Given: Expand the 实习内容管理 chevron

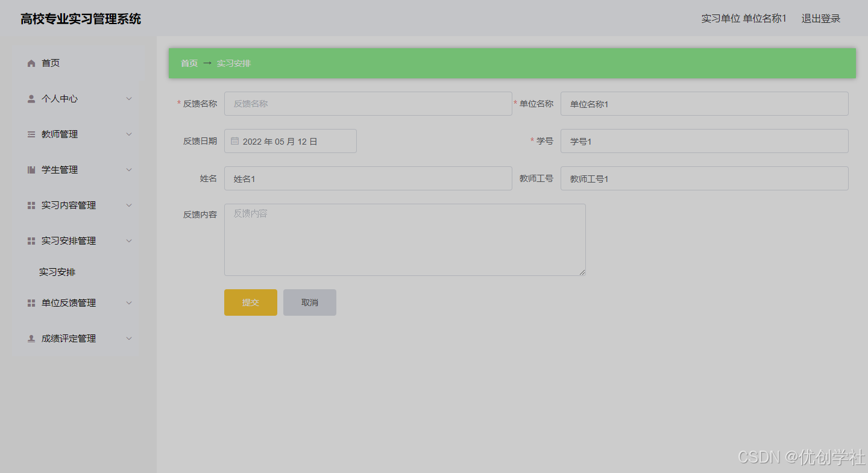Looking at the screenshot, I should coord(129,205).
